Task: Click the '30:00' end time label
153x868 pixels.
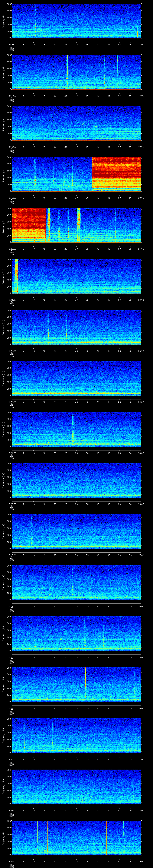Action: pyautogui.click(x=141, y=708)
